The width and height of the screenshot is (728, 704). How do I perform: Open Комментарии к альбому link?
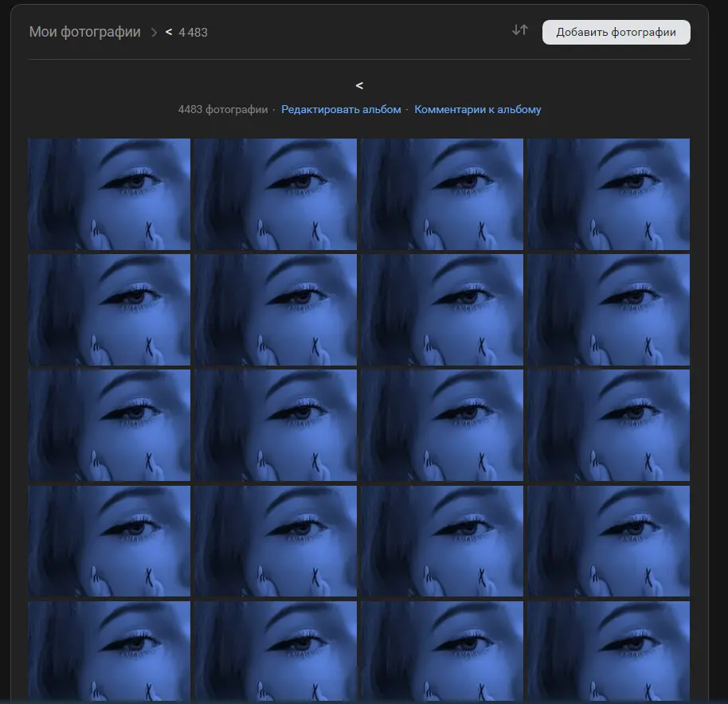(478, 110)
